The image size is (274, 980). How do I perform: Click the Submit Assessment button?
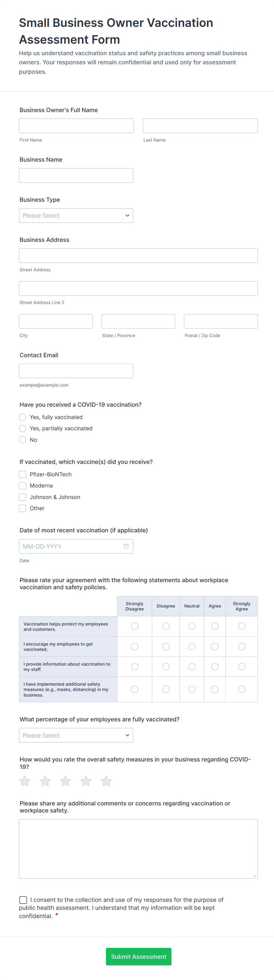[x=138, y=956]
